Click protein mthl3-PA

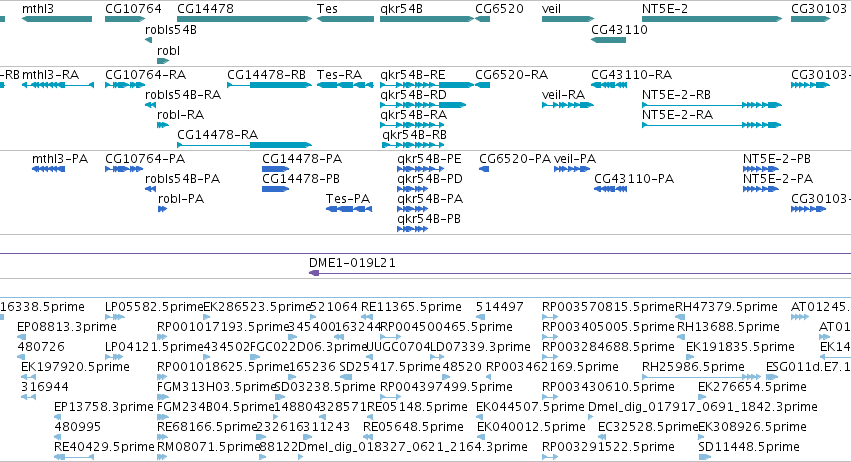pyautogui.click(x=48, y=169)
